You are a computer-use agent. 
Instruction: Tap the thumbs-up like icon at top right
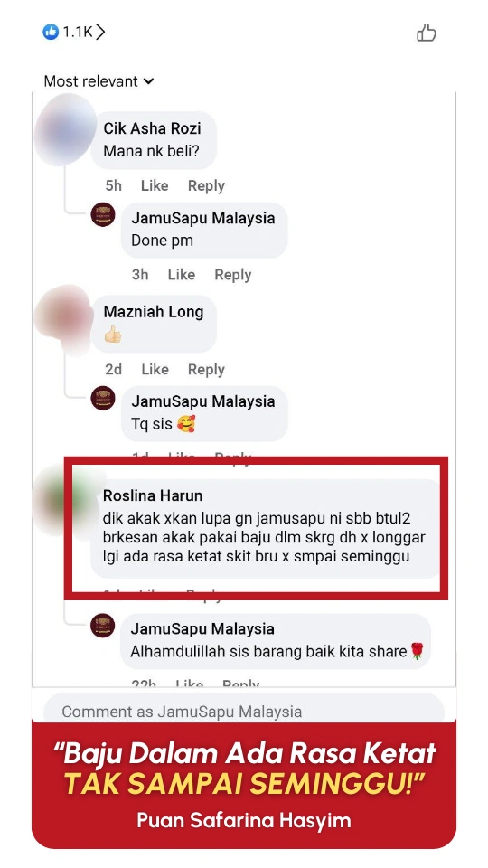pyautogui.click(x=426, y=33)
